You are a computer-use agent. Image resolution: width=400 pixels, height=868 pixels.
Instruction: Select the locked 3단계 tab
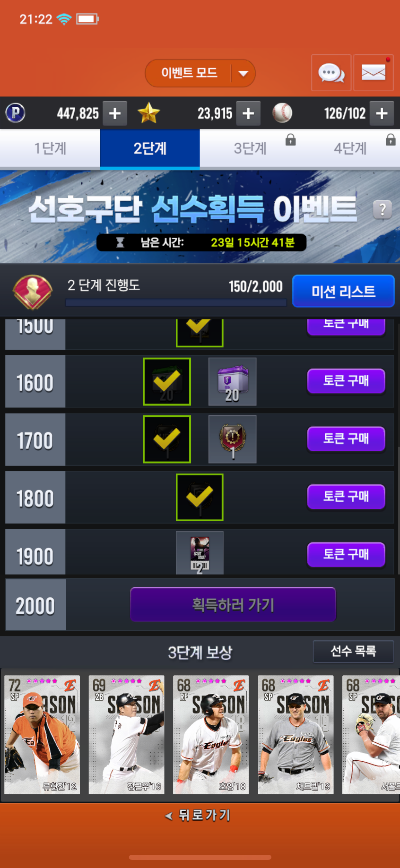pyautogui.click(x=250, y=148)
